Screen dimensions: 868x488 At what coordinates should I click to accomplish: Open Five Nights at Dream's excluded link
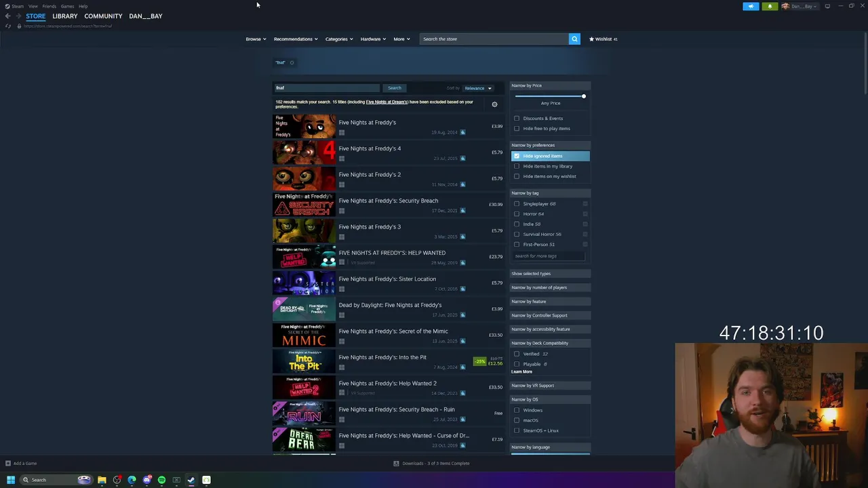tap(387, 102)
